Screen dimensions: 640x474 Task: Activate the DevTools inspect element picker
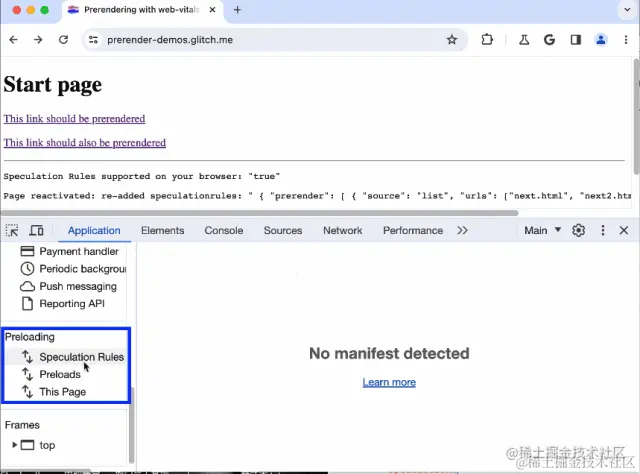12,230
